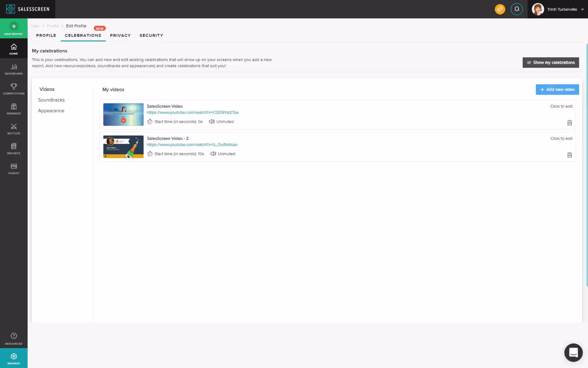Click the page vertical scrollbar
Image resolution: width=588 pixels, height=368 pixels.
pos(587,165)
